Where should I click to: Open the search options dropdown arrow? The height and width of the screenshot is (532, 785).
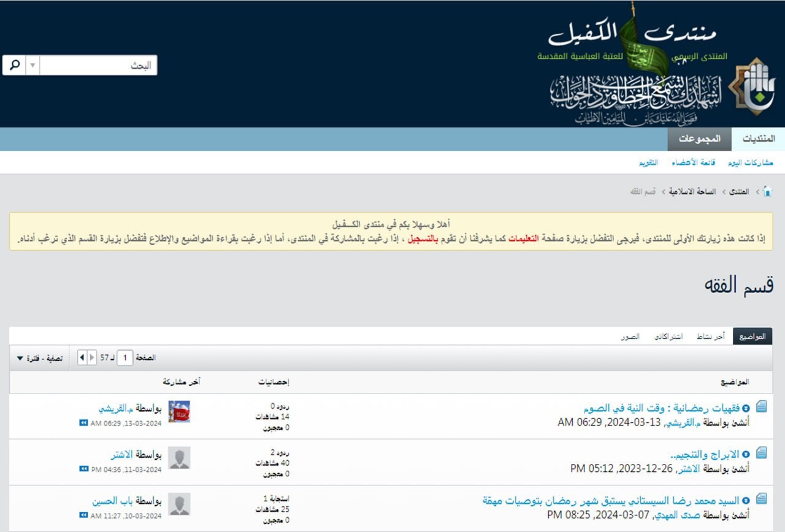[x=33, y=65]
